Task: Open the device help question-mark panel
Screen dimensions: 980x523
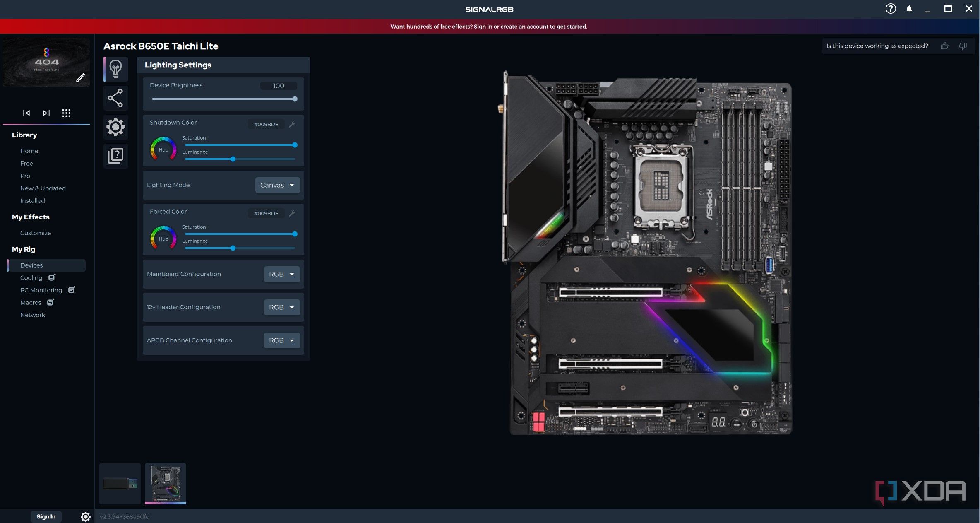Action: point(115,156)
